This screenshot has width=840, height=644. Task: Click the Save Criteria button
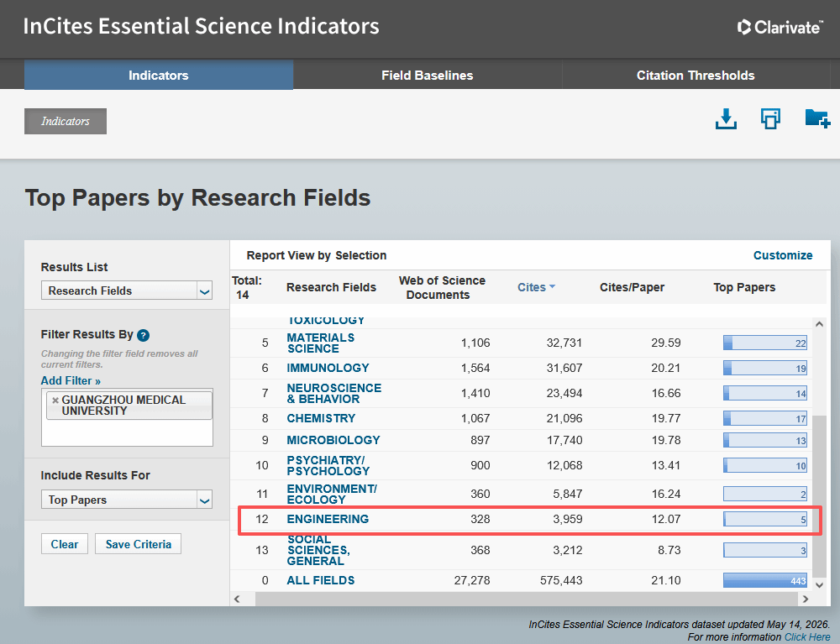(x=139, y=544)
